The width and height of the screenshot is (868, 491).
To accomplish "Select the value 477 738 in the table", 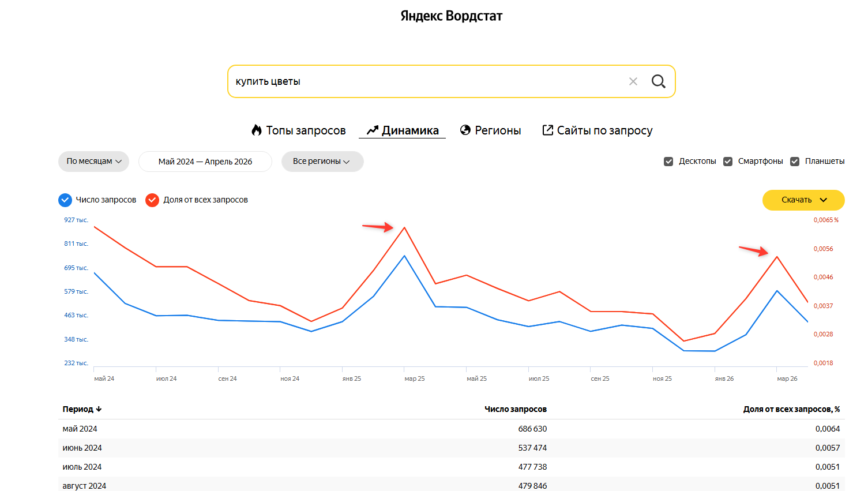I will (532, 467).
